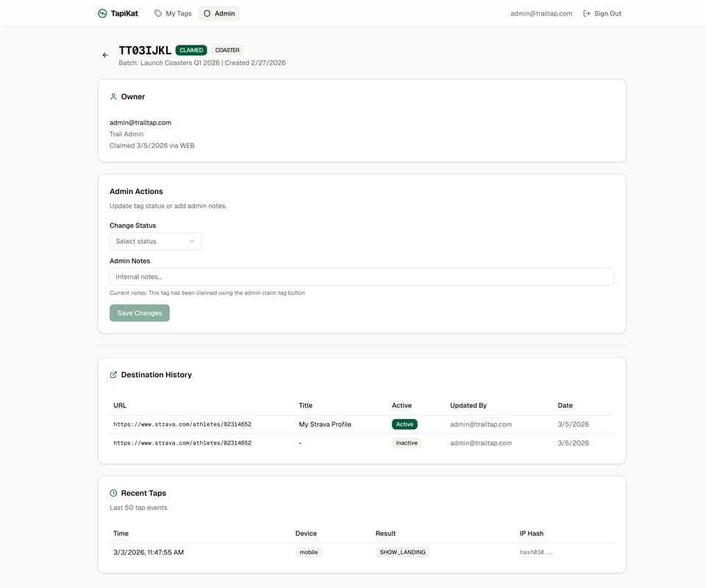Click the person icon beside Owner
Image resolution: width=706 pixels, height=588 pixels.
(x=113, y=97)
